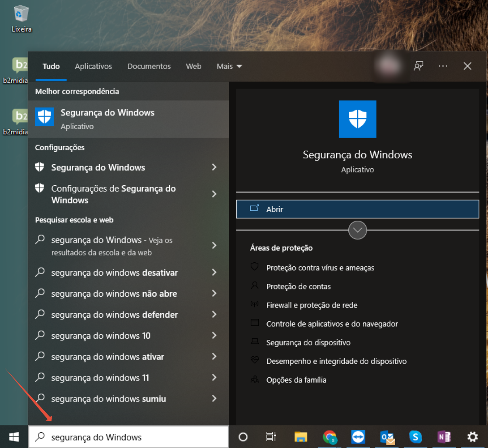Click the large Segurança do Windows shield tile
This screenshot has width=488, height=448.
coord(358,119)
